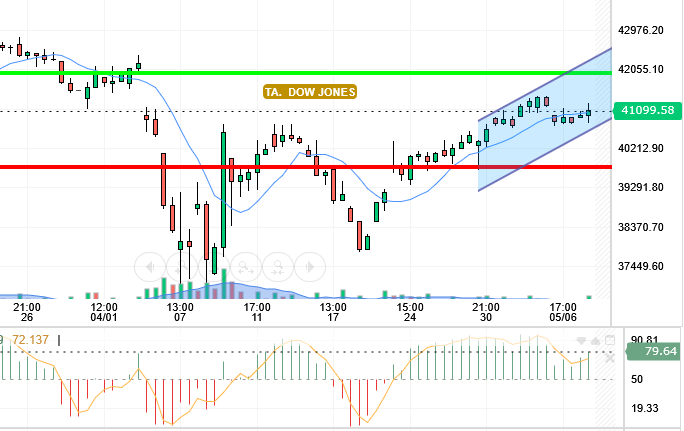684x431 pixels.
Task: Click the indicator value tag 79.64
Action: point(653,351)
